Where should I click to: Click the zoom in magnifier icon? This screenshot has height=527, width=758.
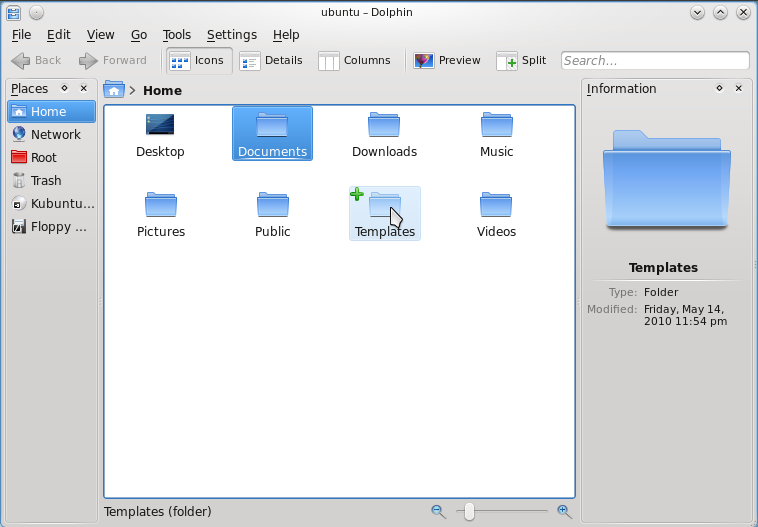pos(564,512)
